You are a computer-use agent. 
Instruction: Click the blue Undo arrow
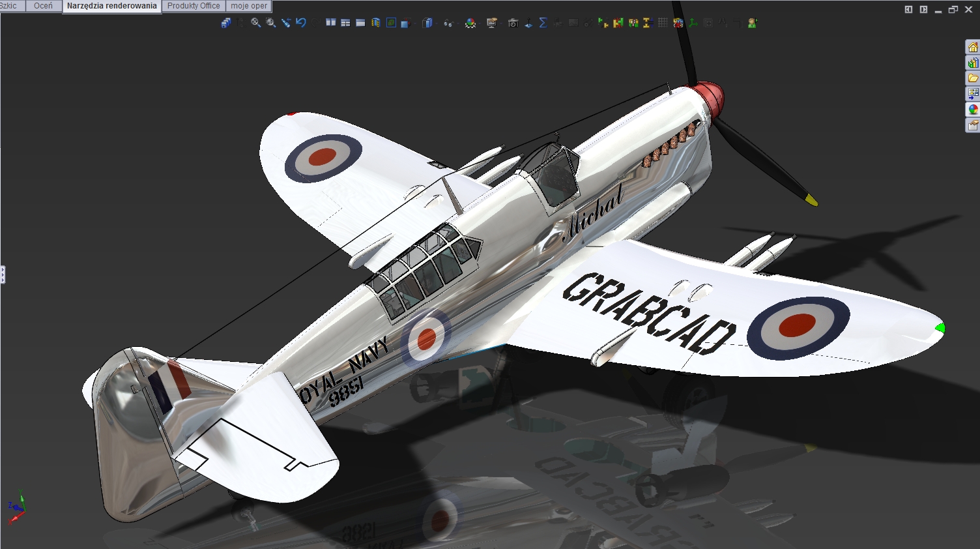click(x=300, y=22)
